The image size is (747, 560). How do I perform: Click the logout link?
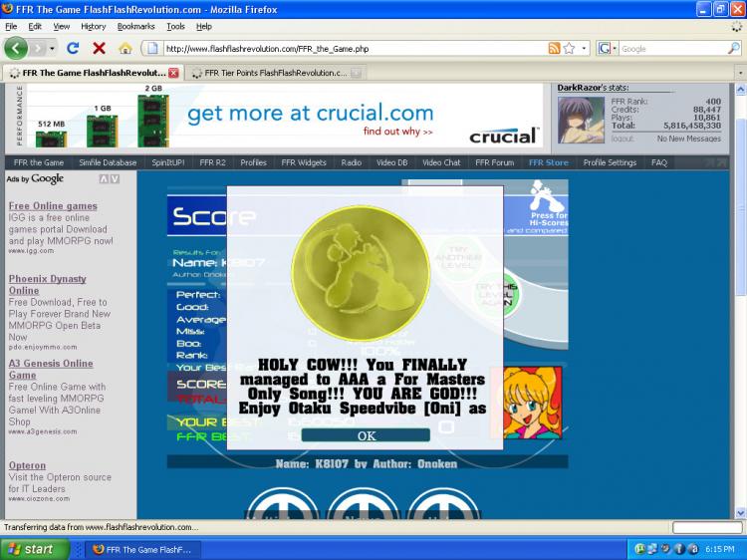tap(622, 139)
